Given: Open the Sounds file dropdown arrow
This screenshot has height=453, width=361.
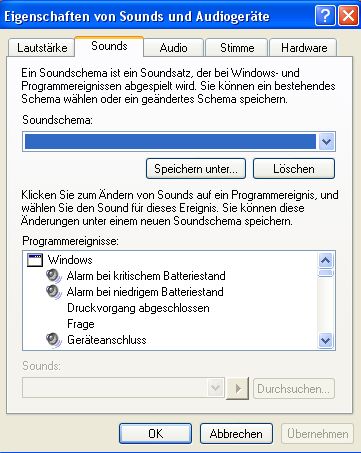Looking at the screenshot, I should point(215,388).
